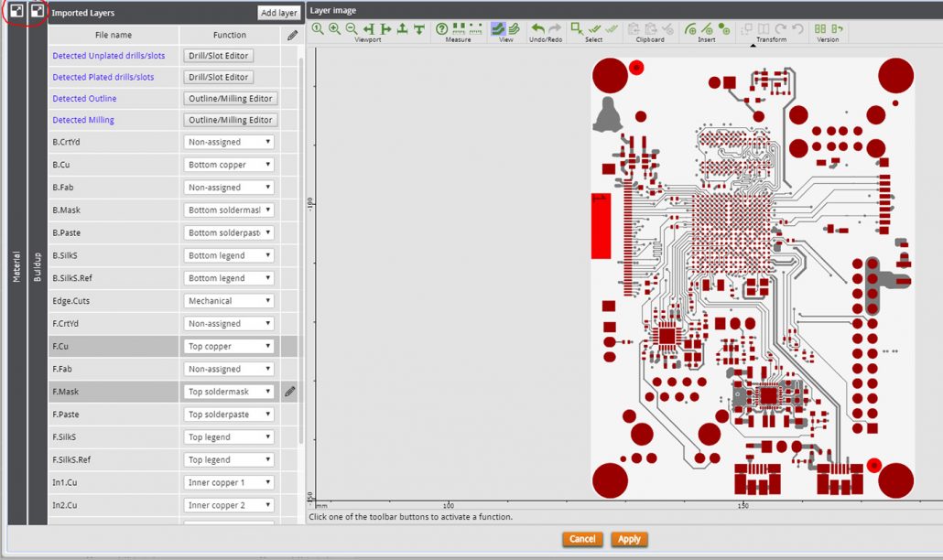Pan the viewport down with arrow icon
Image resolution: width=943 pixels, height=560 pixels.
coord(419,29)
